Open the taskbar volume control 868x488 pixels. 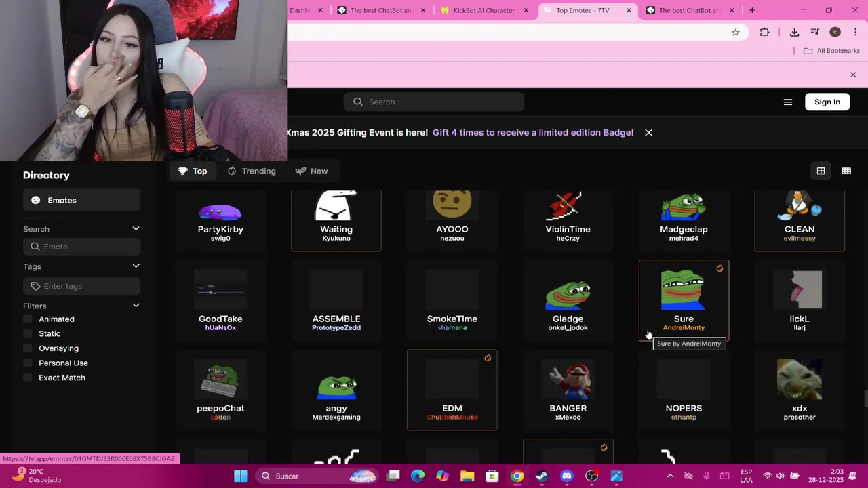[x=781, y=476]
